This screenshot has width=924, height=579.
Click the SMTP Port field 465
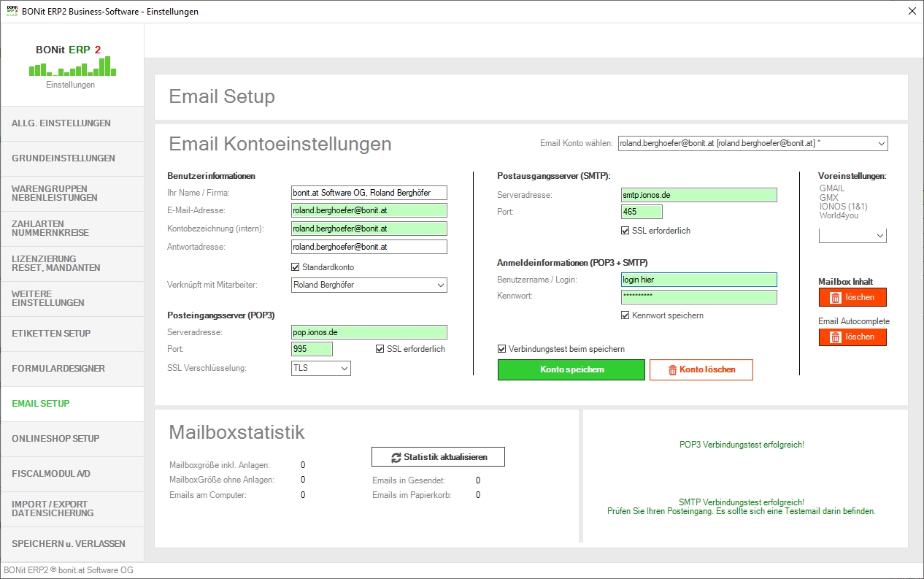pyautogui.click(x=642, y=212)
